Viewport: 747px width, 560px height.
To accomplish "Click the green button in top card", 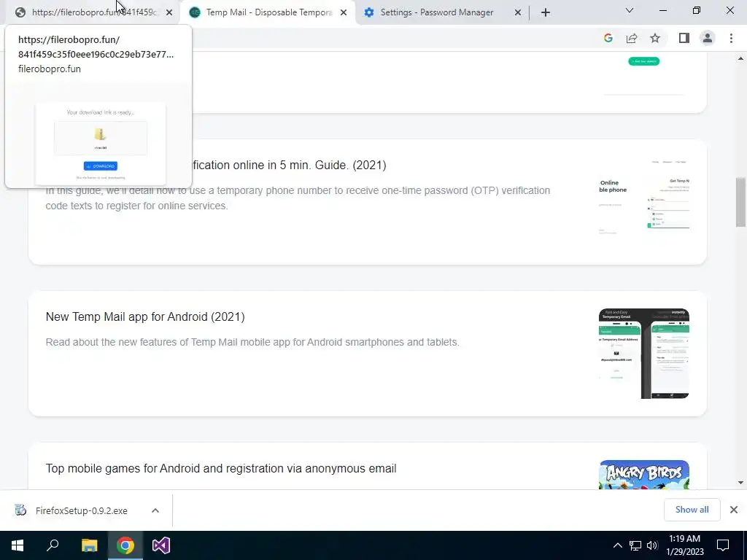I will tap(643, 61).
